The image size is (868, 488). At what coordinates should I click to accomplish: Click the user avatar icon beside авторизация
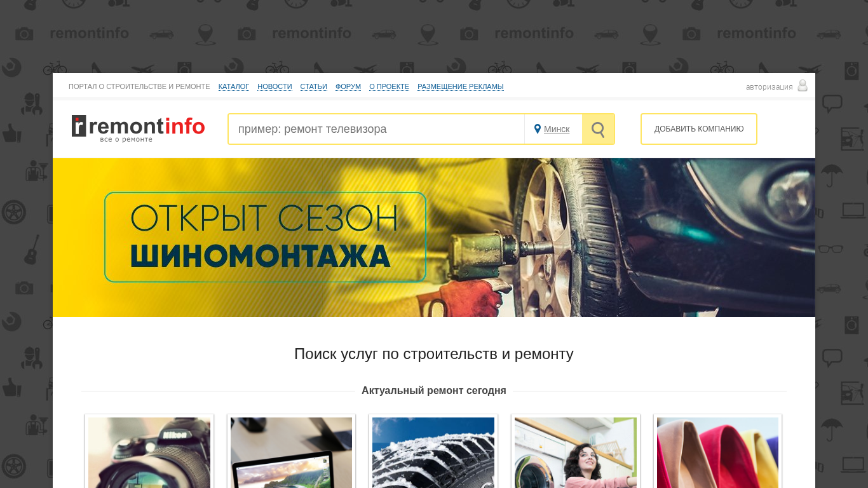803,86
